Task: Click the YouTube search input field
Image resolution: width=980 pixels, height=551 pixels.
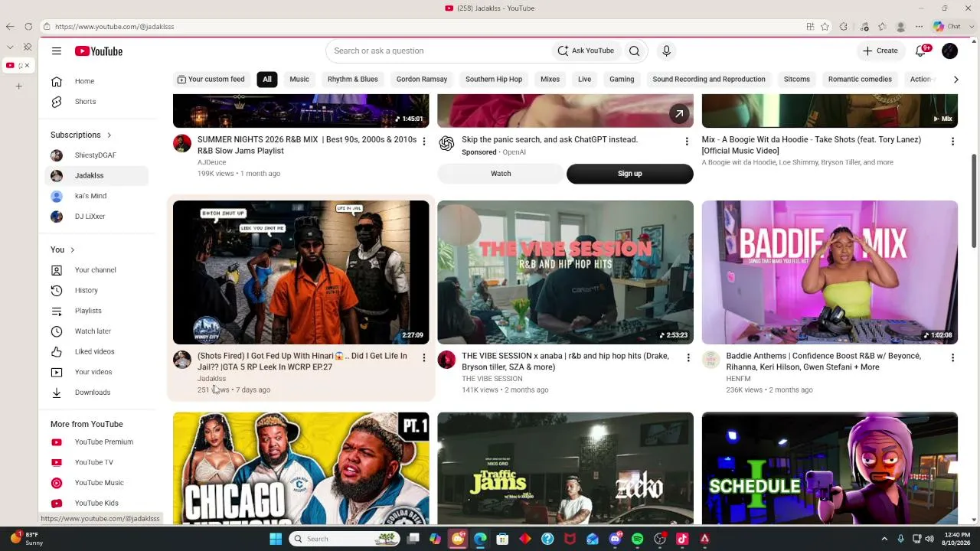Action: coord(440,51)
